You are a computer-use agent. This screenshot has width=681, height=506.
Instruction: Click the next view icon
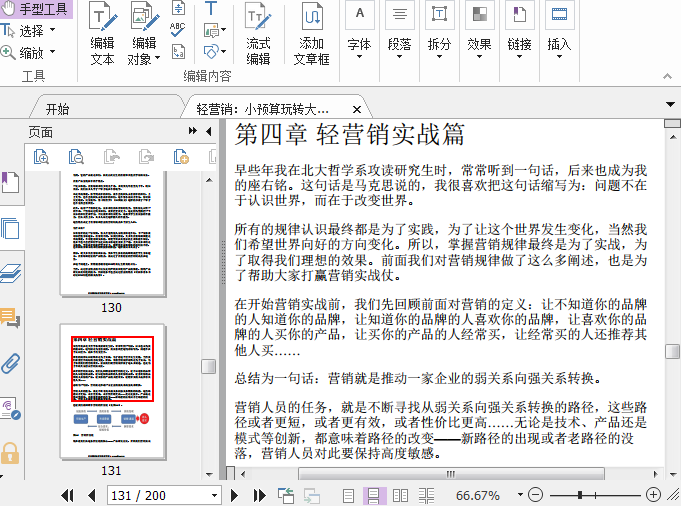tap(312, 496)
